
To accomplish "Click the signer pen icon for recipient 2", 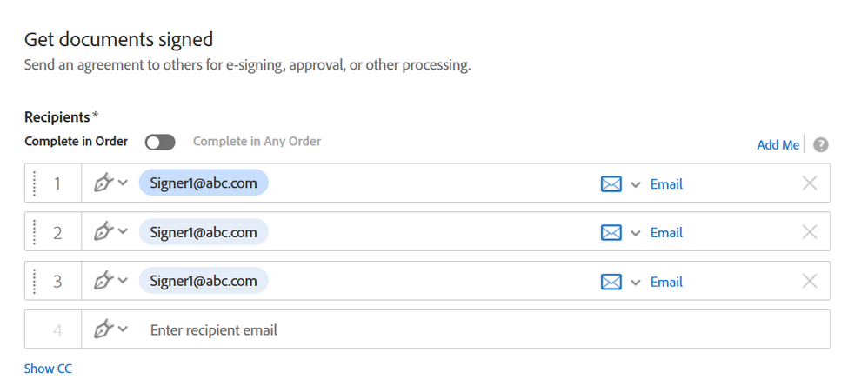I will point(103,232).
